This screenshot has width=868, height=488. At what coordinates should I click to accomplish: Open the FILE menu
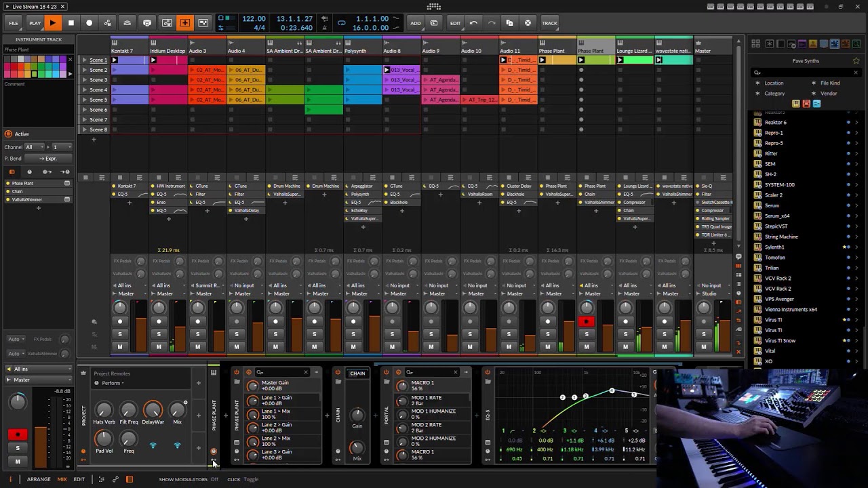pos(14,23)
